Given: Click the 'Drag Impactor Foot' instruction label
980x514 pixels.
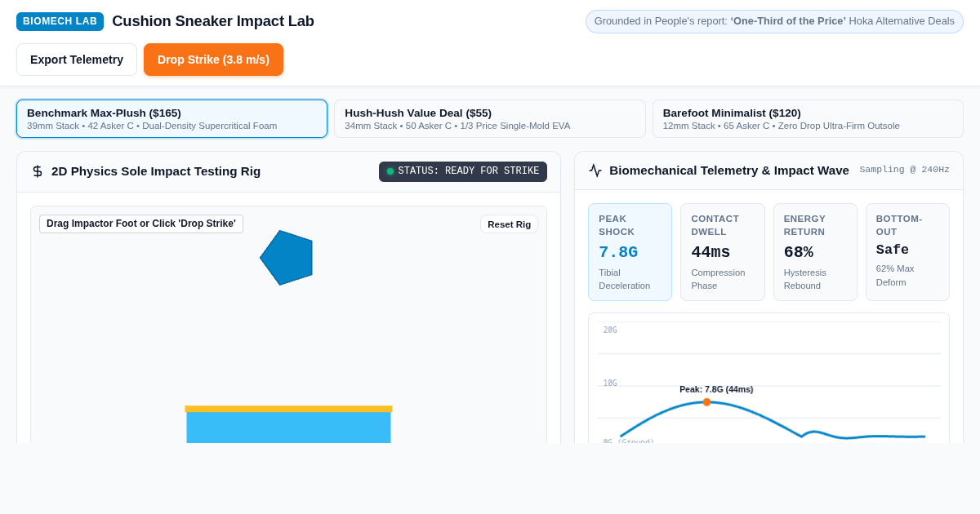Looking at the screenshot, I should point(141,224).
